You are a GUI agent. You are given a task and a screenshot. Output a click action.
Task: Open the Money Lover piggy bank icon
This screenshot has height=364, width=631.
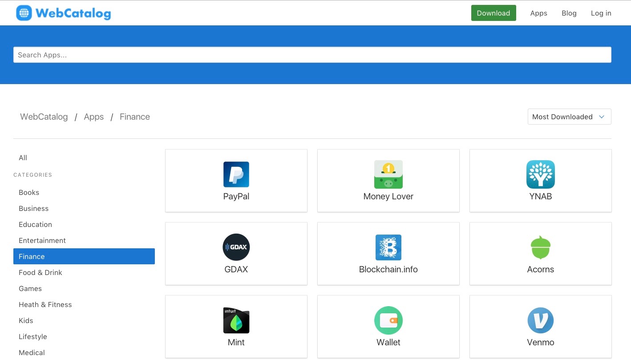388,174
